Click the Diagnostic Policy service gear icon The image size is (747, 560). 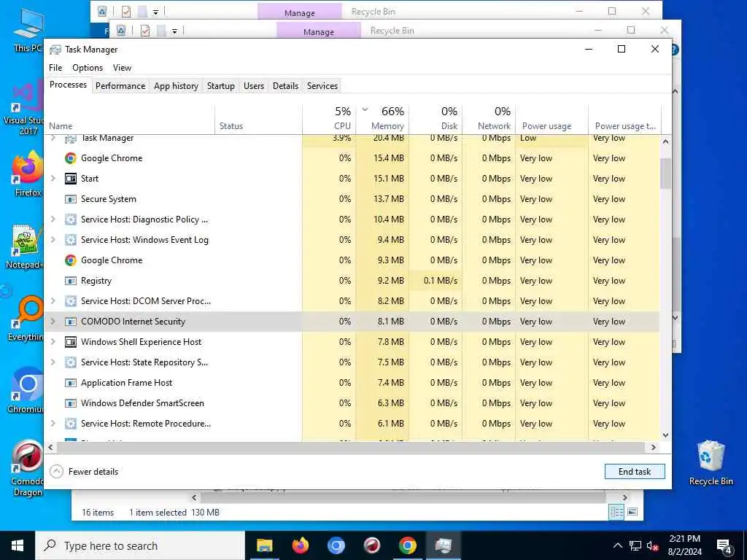click(x=71, y=219)
